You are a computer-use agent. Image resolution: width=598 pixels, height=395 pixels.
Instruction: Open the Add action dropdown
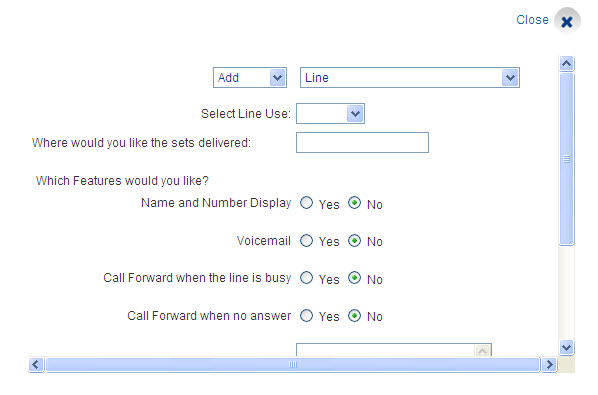click(x=250, y=77)
